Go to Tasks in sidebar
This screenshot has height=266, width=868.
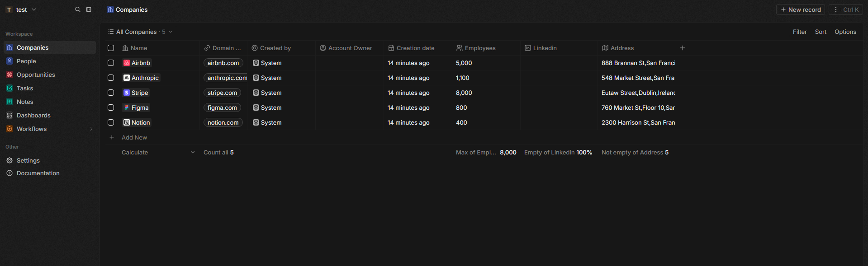pyautogui.click(x=50, y=88)
